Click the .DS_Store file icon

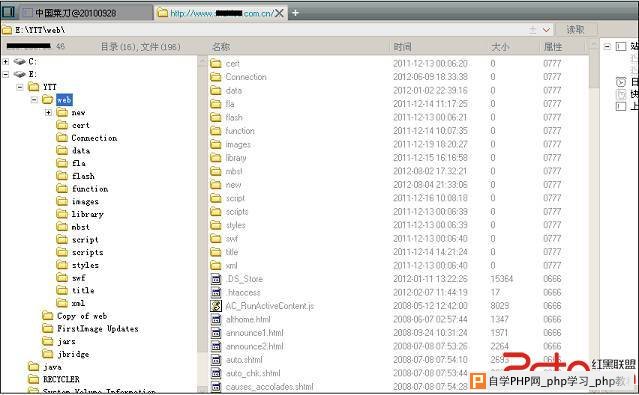click(216, 279)
